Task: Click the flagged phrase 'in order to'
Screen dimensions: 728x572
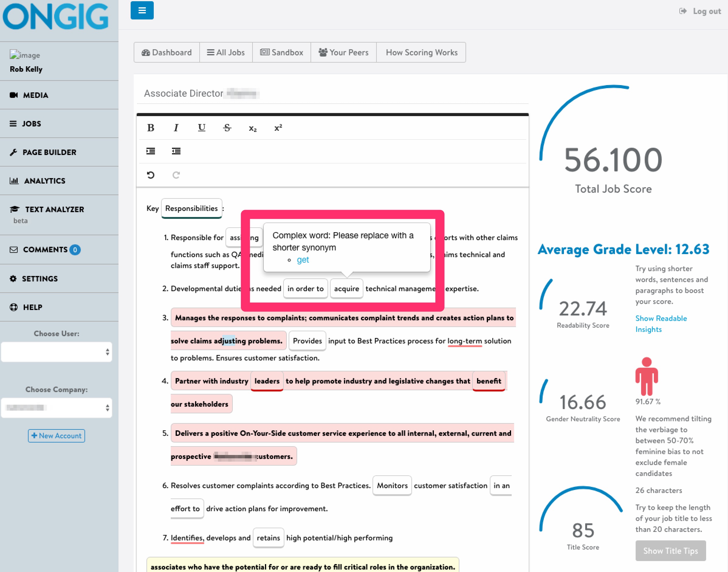Action: pyautogui.click(x=305, y=289)
